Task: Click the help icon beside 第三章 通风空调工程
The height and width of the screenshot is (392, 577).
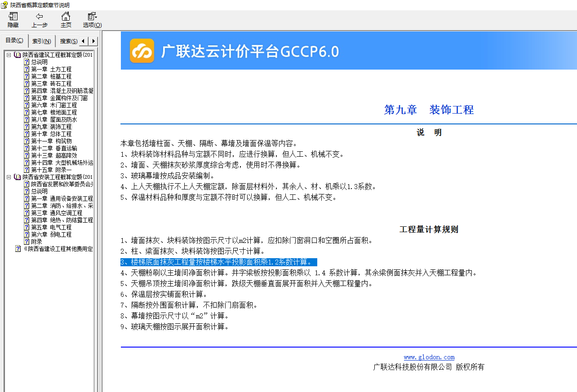Action: tap(27, 213)
